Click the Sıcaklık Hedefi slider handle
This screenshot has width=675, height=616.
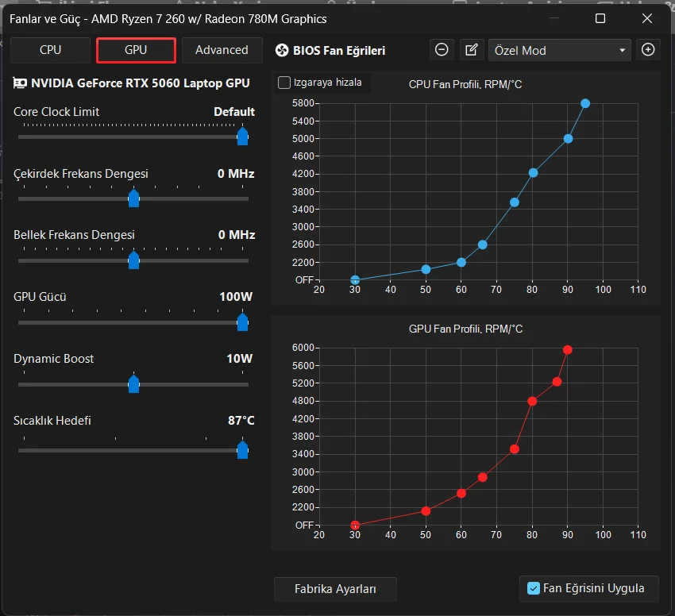(x=243, y=450)
